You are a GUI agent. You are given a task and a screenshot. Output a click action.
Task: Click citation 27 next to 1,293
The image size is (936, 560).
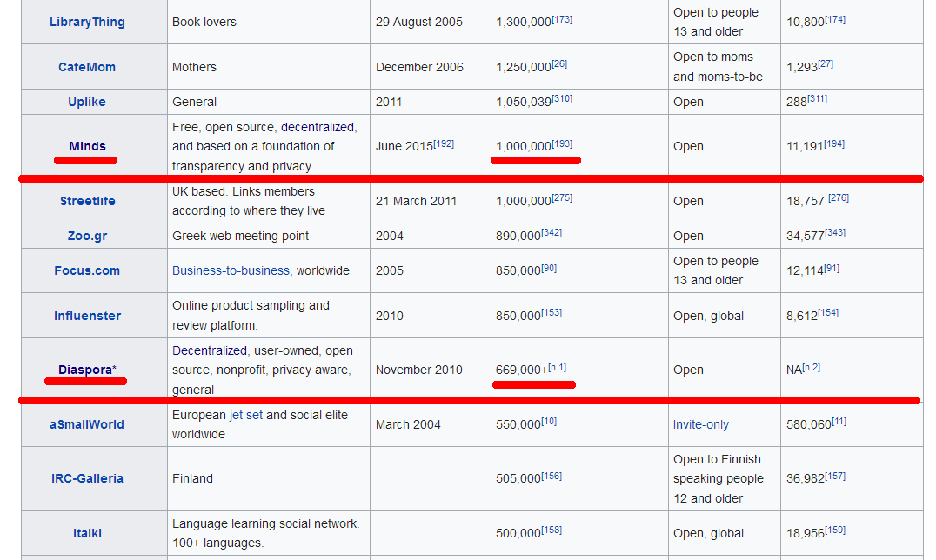(x=826, y=63)
